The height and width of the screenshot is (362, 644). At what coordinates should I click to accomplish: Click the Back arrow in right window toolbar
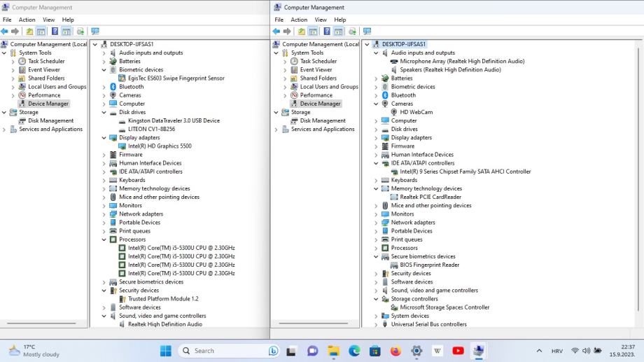278,32
